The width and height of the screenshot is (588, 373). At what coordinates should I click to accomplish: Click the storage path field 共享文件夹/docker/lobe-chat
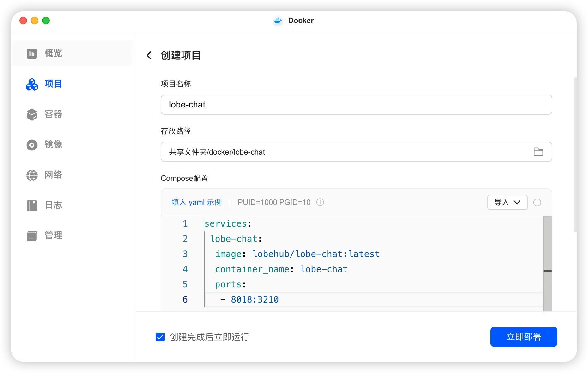pos(356,152)
